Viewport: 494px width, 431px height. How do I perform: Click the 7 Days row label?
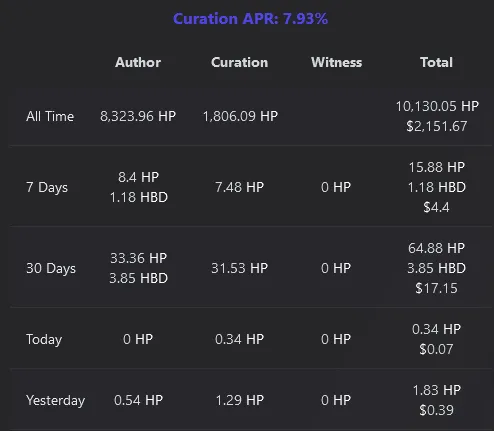coord(47,187)
